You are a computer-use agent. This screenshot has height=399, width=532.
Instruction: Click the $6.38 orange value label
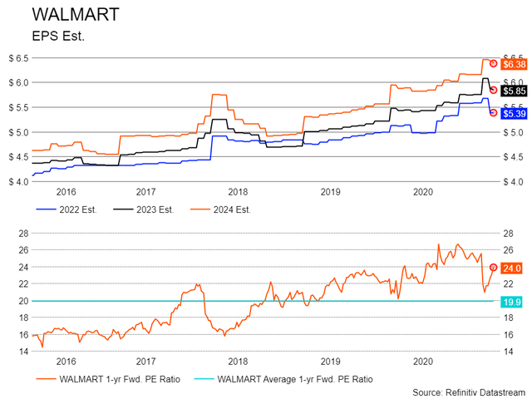pyautogui.click(x=514, y=64)
